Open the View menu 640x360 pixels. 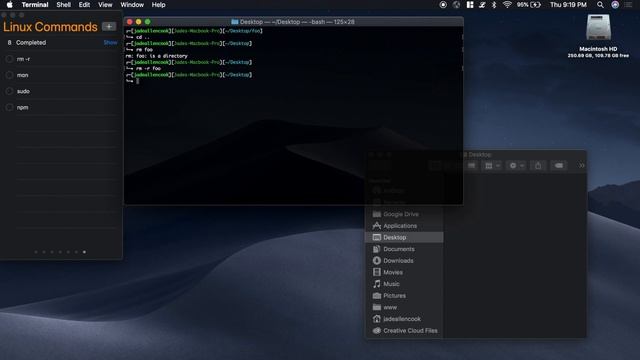(x=105, y=5)
